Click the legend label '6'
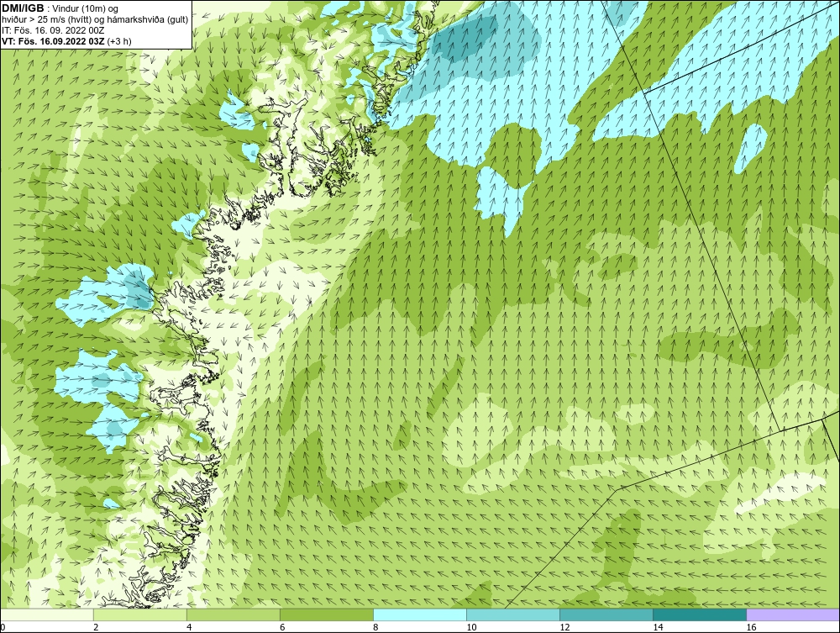 coord(282,627)
